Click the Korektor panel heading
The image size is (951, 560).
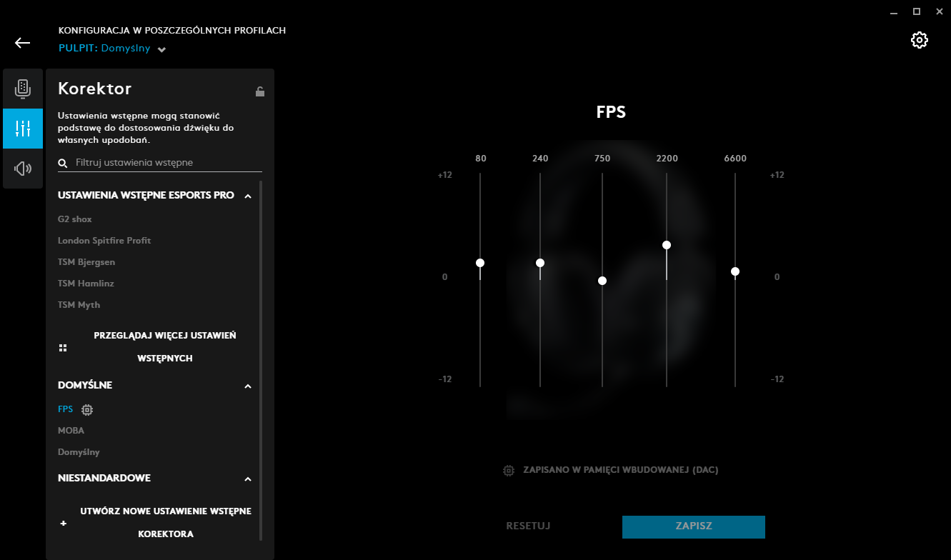tap(95, 89)
